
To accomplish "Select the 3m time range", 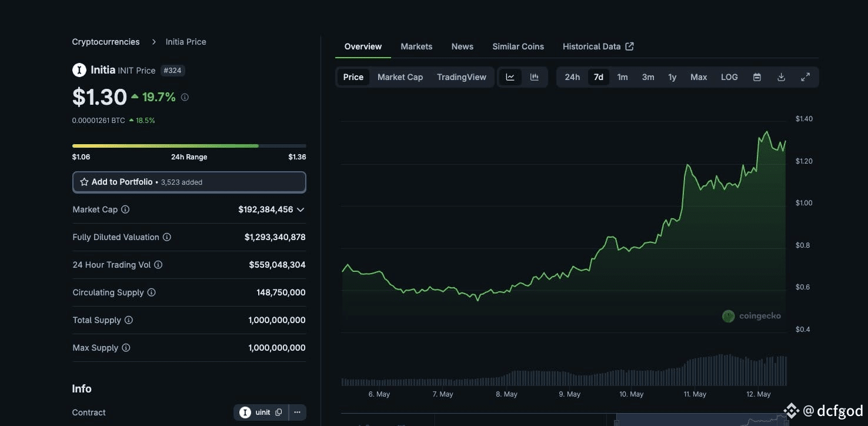I will (648, 77).
